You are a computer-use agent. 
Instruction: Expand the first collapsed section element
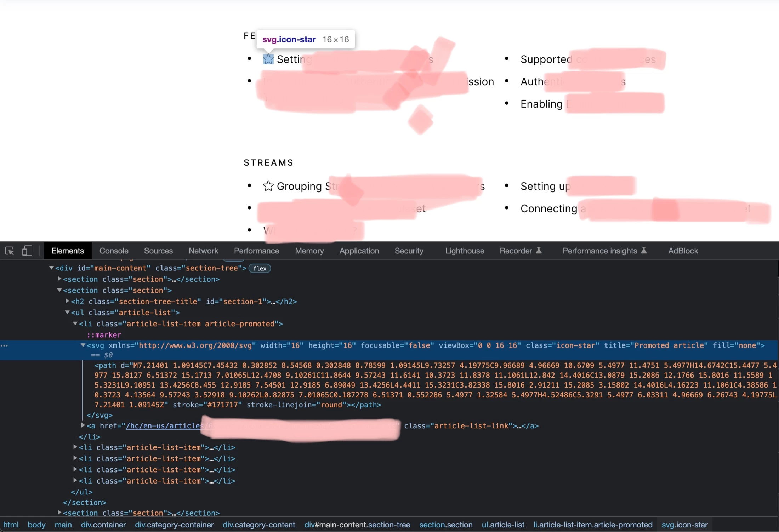(59, 279)
